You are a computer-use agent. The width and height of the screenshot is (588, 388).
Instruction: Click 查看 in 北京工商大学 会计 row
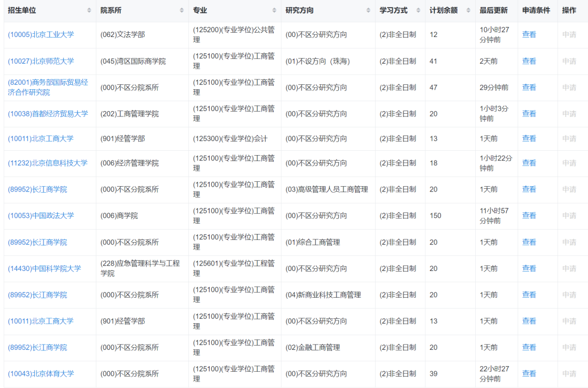click(x=529, y=139)
